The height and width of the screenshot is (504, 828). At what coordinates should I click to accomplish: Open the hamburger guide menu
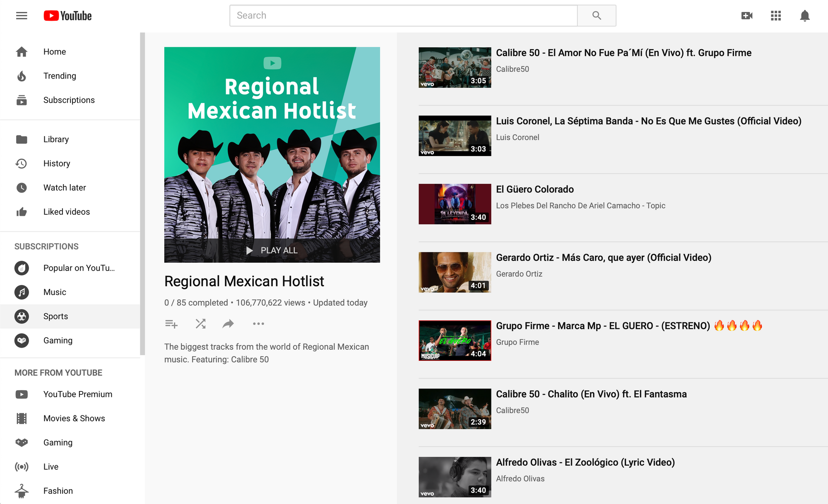point(22,16)
